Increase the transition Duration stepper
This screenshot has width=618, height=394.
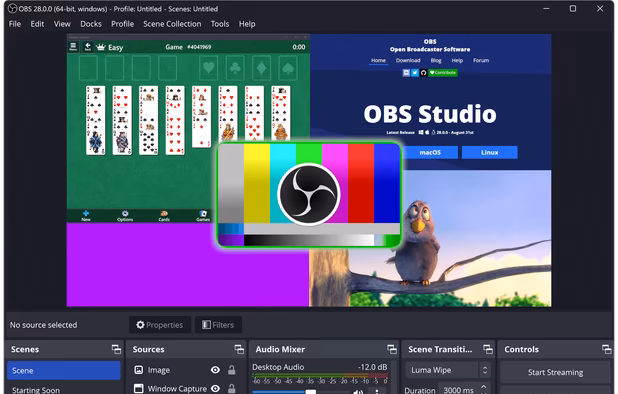[x=484, y=386]
